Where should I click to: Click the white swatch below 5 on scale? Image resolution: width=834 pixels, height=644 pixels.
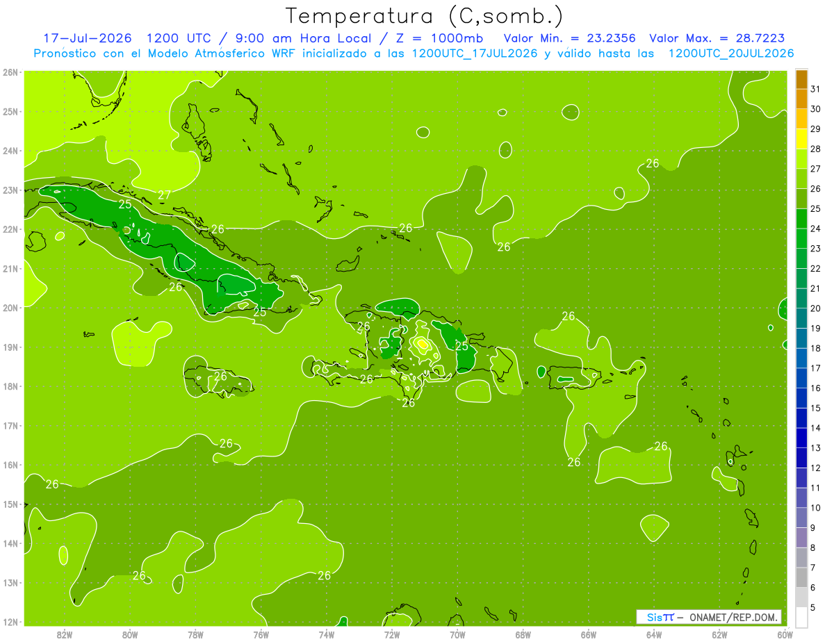tap(801, 617)
